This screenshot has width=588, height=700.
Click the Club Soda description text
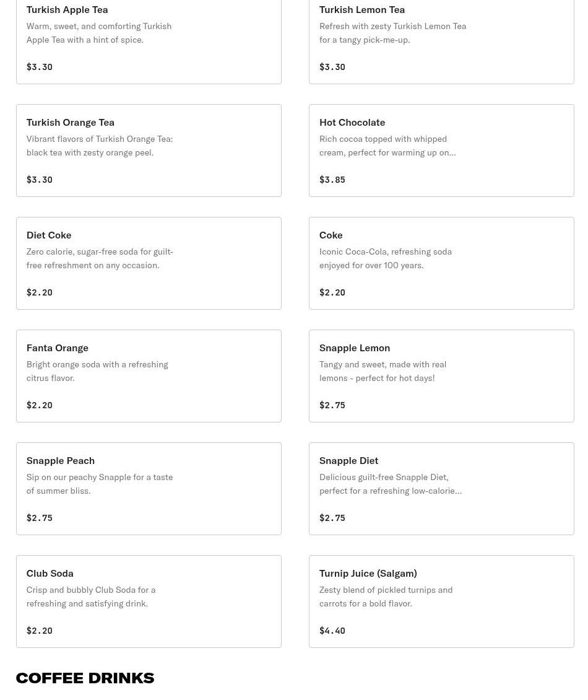(91, 597)
